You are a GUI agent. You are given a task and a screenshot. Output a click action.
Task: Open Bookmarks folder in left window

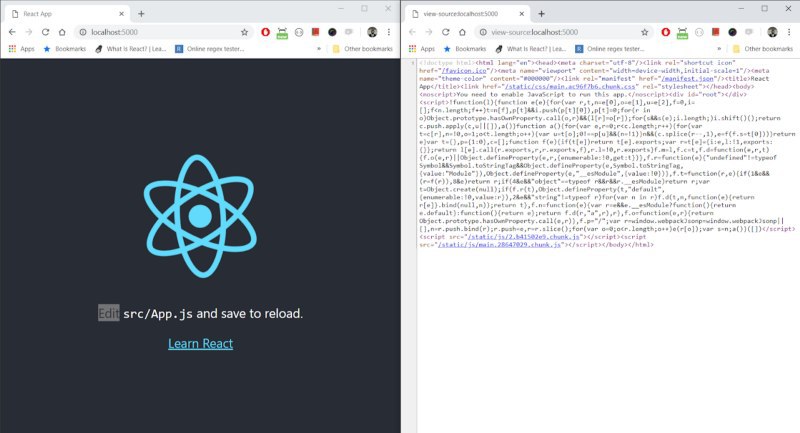tap(65, 49)
